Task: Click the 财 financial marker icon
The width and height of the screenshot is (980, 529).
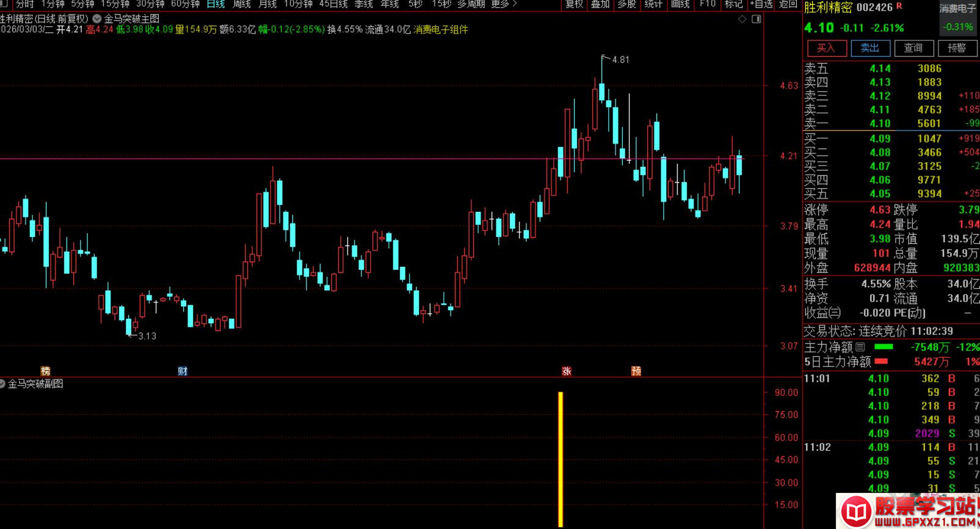Action: 182,371
